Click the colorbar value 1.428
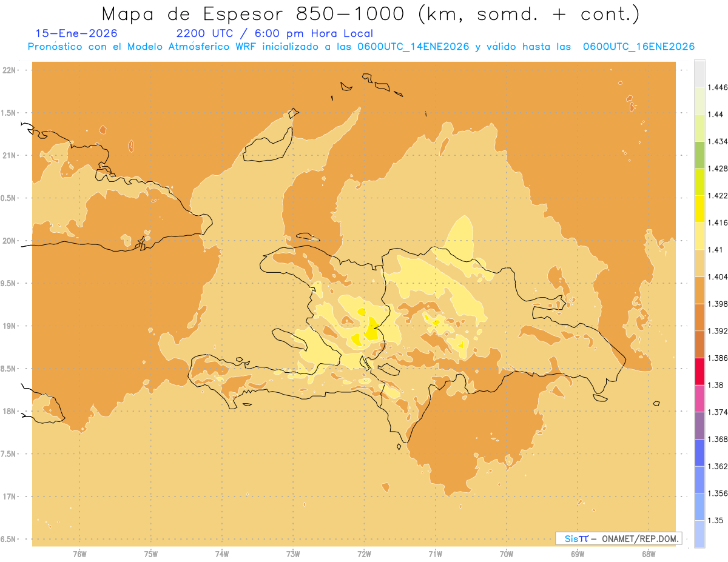 tap(717, 169)
